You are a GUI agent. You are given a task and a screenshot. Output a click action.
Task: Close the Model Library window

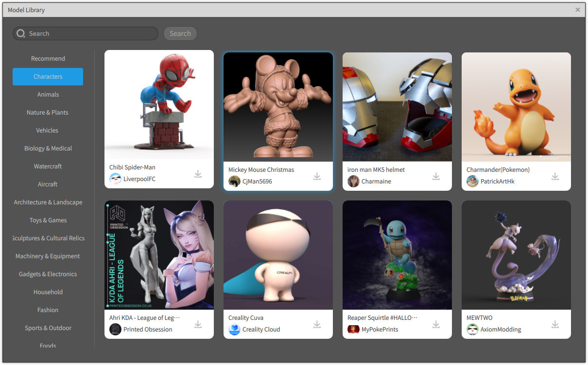tap(578, 10)
